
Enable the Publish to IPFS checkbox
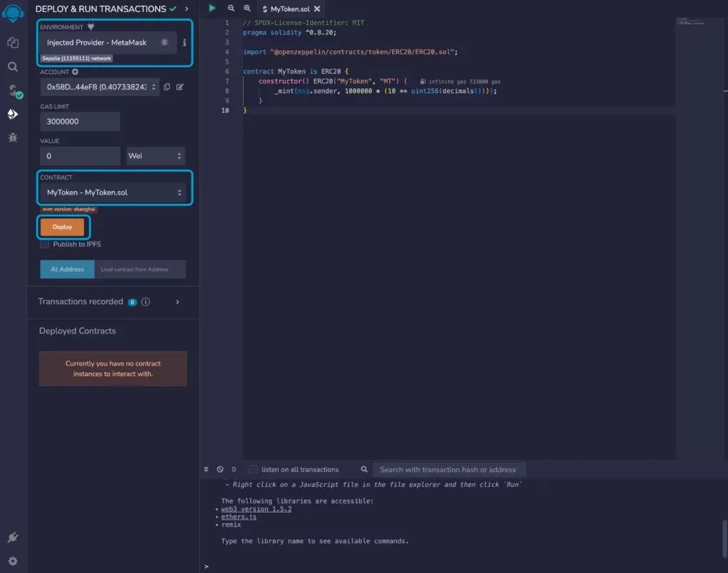pyautogui.click(x=45, y=245)
